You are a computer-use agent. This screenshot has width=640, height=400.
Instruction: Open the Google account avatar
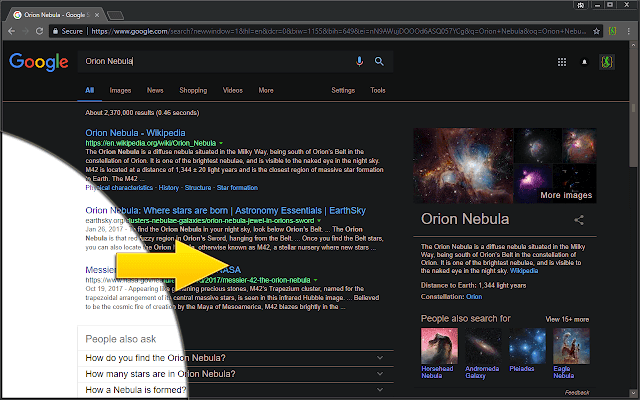click(x=607, y=62)
